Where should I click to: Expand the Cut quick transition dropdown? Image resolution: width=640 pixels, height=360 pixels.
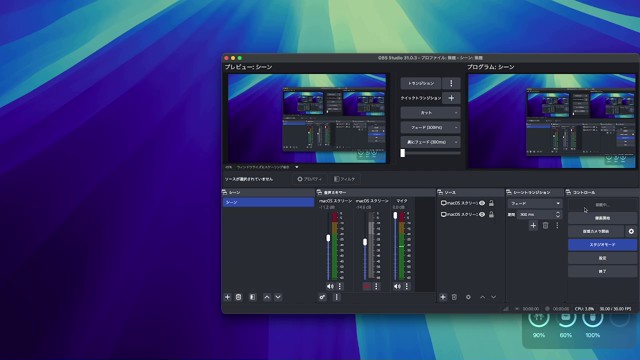430,113
